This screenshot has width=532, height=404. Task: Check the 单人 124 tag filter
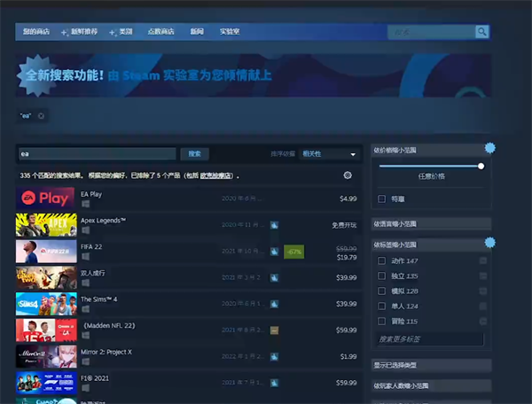coord(381,307)
